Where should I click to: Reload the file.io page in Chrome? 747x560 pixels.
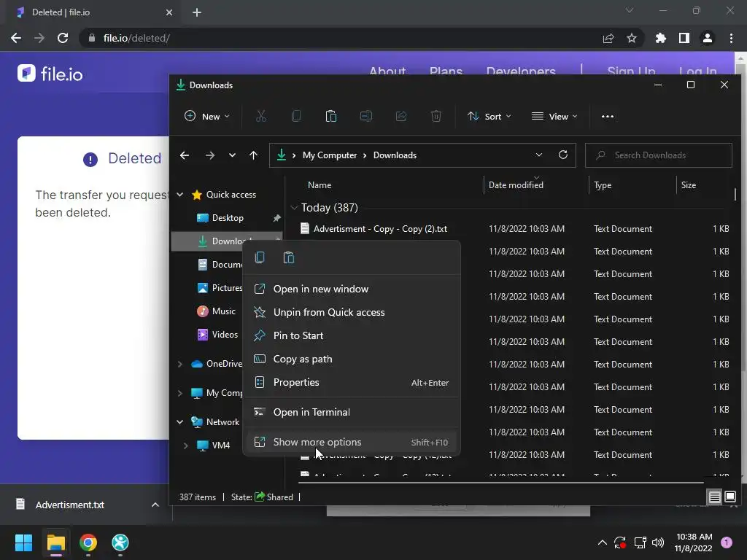point(63,38)
